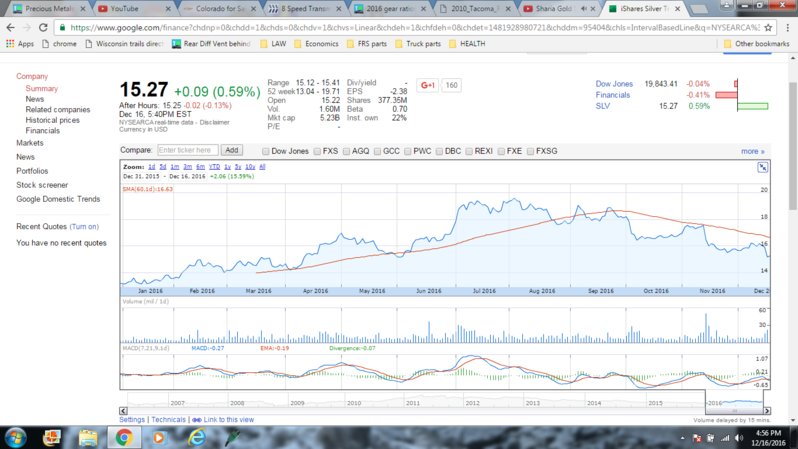Open the HEALTH bookmarks folder
The width and height of the screenshot is (798, 449).
coord(467,44)
